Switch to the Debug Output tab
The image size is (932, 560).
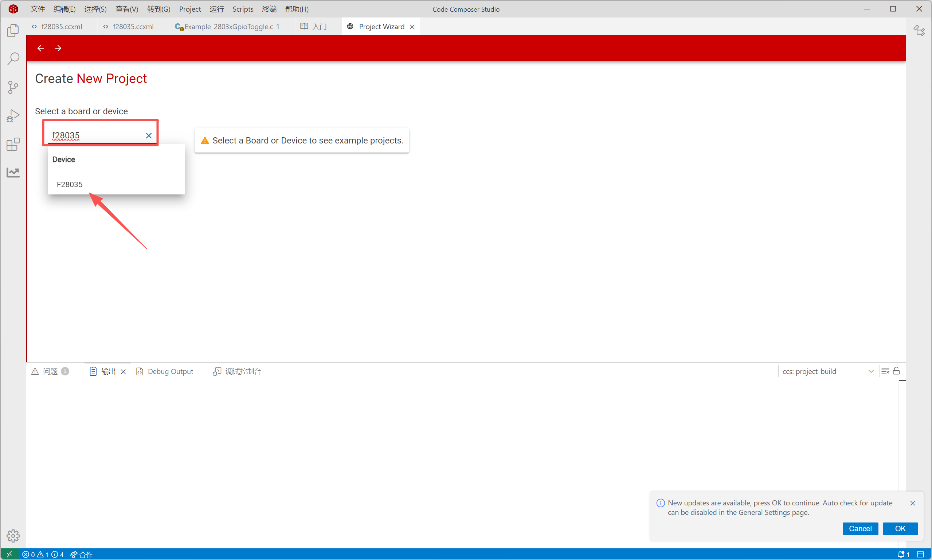pyautogui.click(x=170, y=371)
